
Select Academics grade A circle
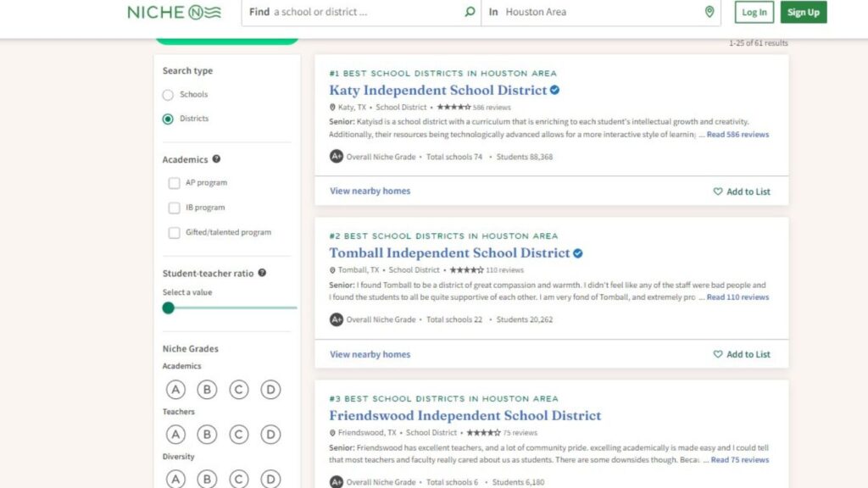click(175, 390)
